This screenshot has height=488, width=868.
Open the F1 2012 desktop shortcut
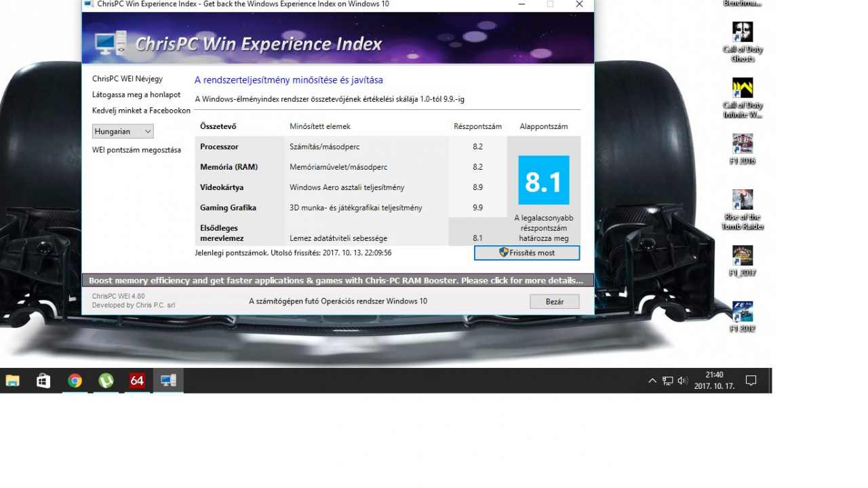743,317
